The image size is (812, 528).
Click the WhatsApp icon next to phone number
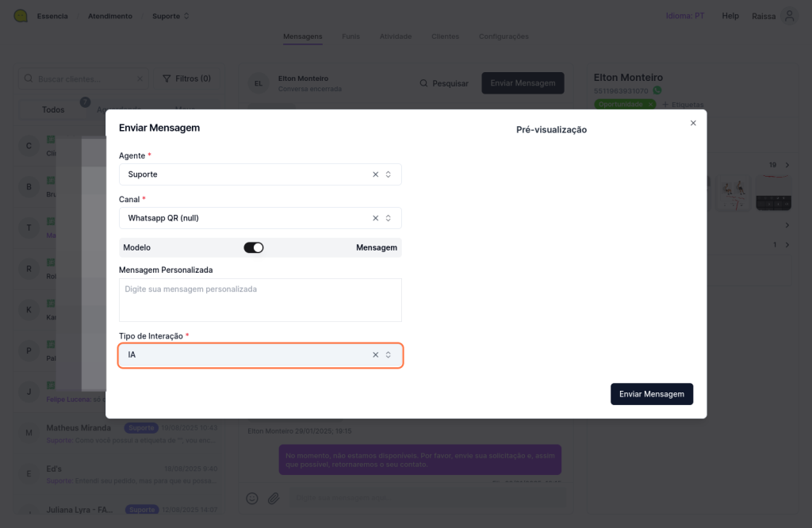click(x=657, y=91)
